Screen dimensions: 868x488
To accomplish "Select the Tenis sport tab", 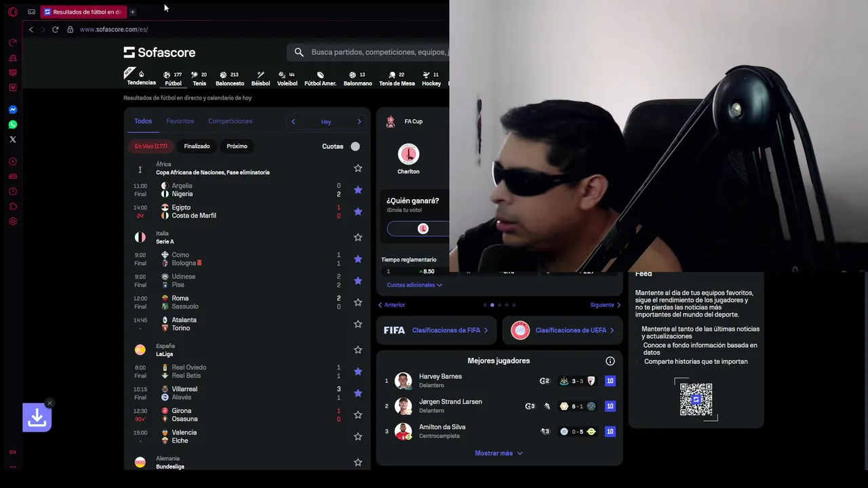I will point(199,79).
